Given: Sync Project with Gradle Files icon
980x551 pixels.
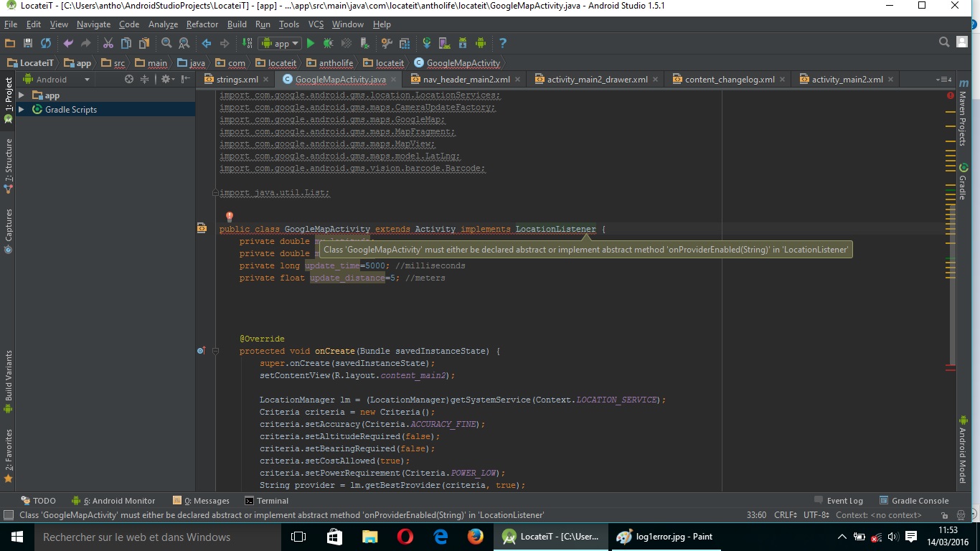Looking at the screenshot, I should pyautogui.click(x=427, y=43).
